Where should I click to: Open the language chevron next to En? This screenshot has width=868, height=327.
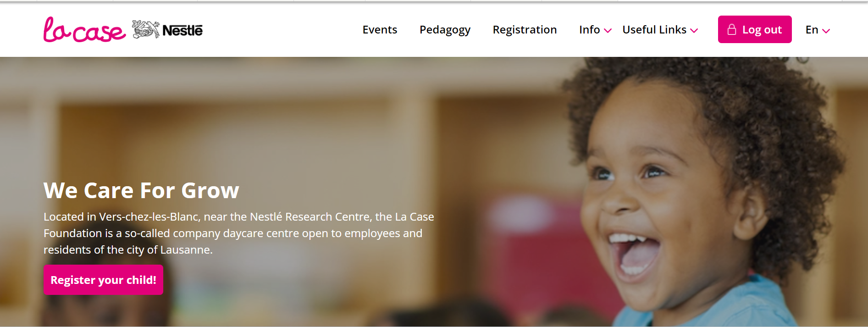tap(826, 31)
